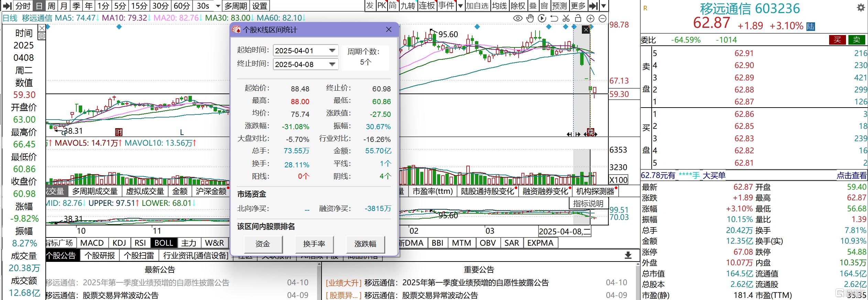Click 加自选 to add to watchlist
This screenshot has width=868, height=300.
pyautogui.click(x=477, y=6)
